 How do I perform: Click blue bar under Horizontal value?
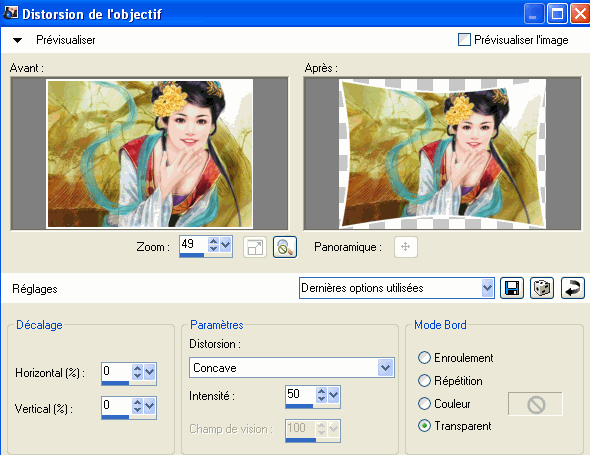coord(115,383)
